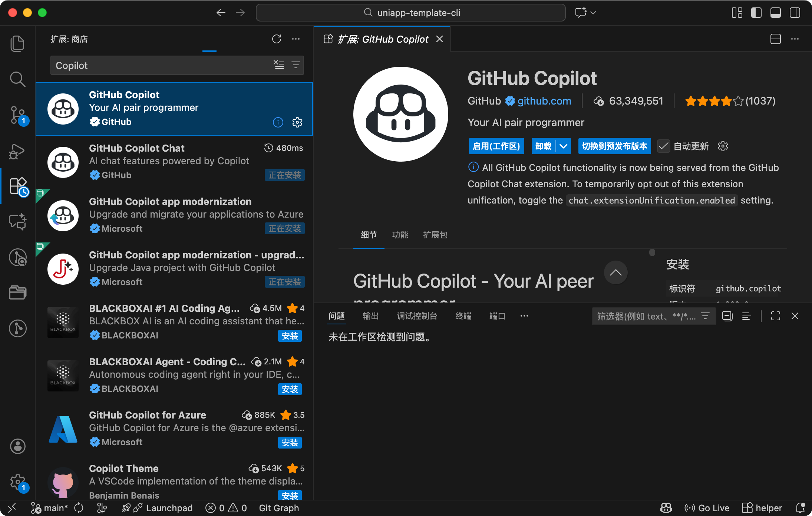This screenshot has width=812, height=516.
Task: Open the extension filter menu
Action: (296, 65)
